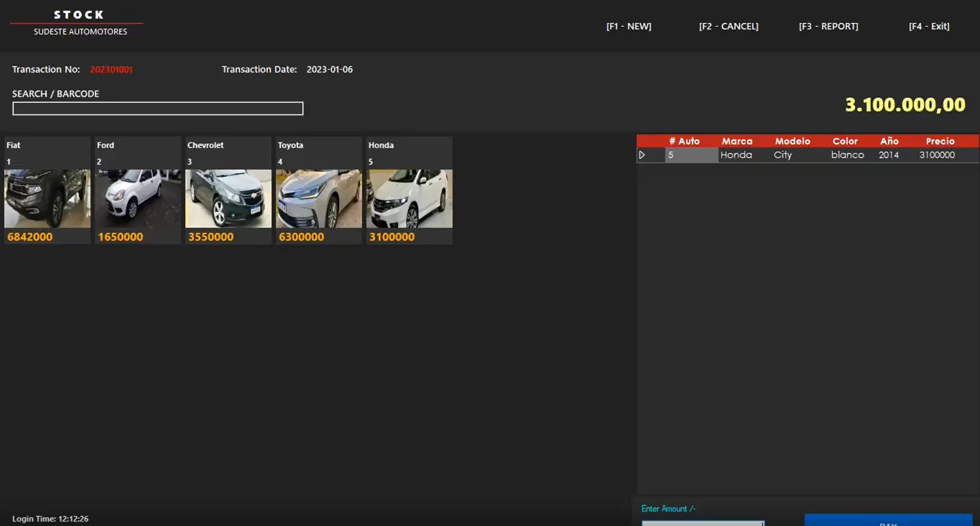
Task: Click the Login Time 12:12:26 status text
Action: (50, 519)
